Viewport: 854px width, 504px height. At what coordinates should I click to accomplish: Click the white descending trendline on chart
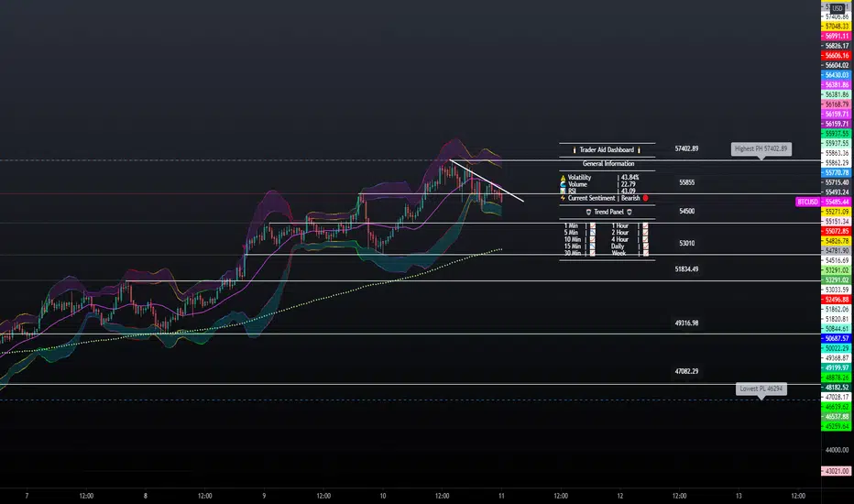487,181
